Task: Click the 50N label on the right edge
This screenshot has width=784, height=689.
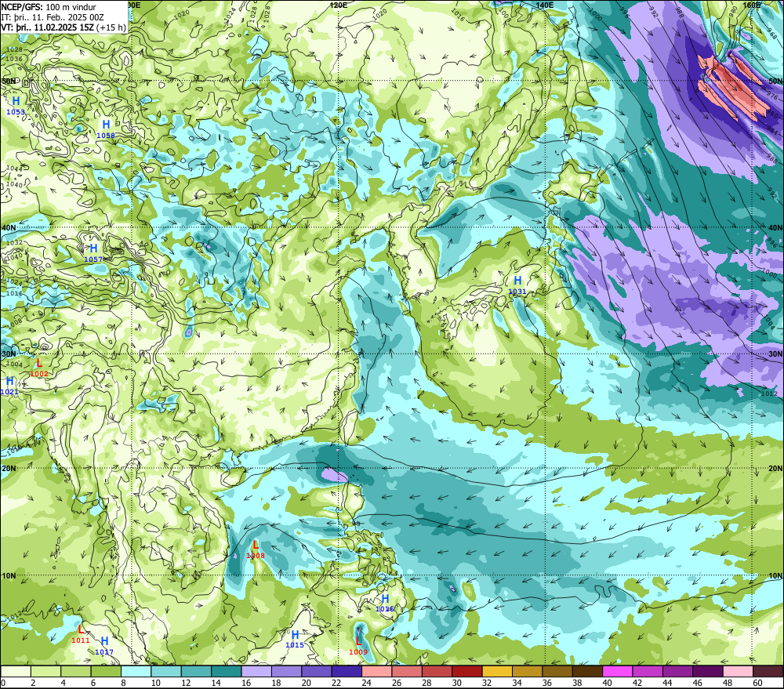Action: (775, 81)
